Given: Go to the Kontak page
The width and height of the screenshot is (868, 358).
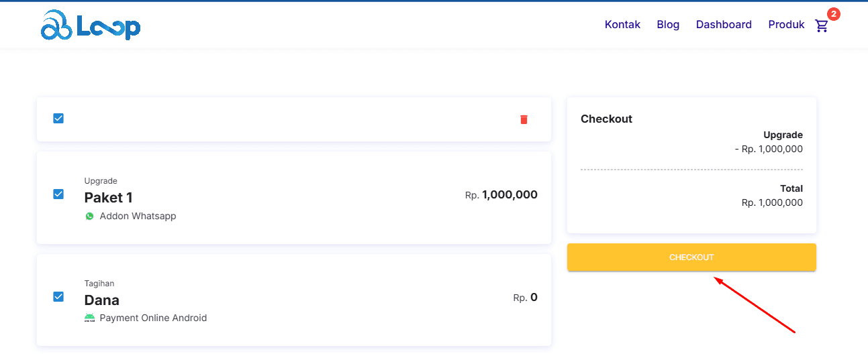Looking at the screenshot, I should tap(622, 25).
